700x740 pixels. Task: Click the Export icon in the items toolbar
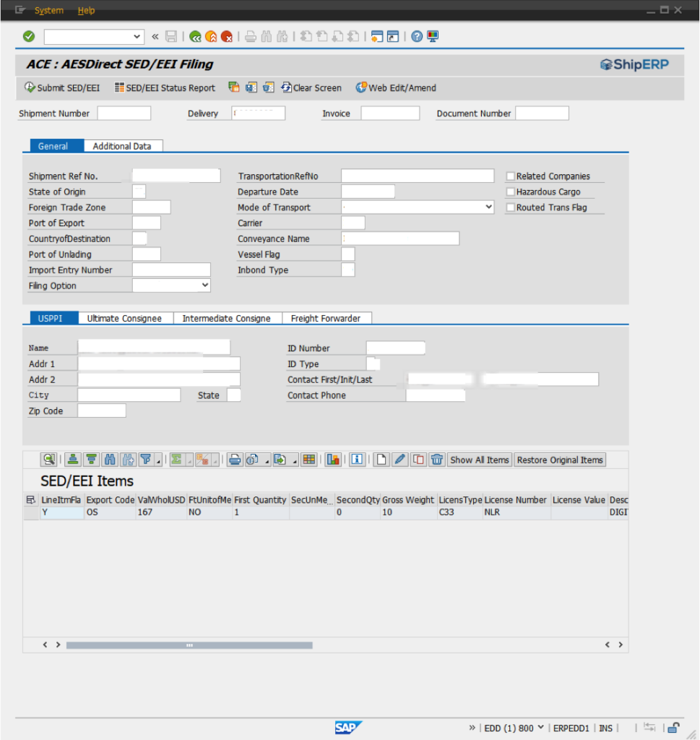tap(280, 460)
